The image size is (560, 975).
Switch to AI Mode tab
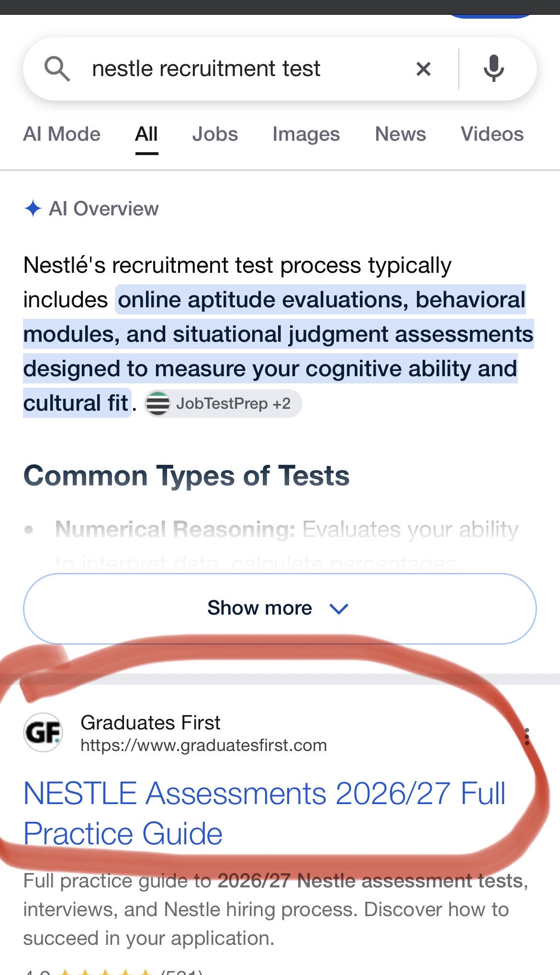[62, 134]
